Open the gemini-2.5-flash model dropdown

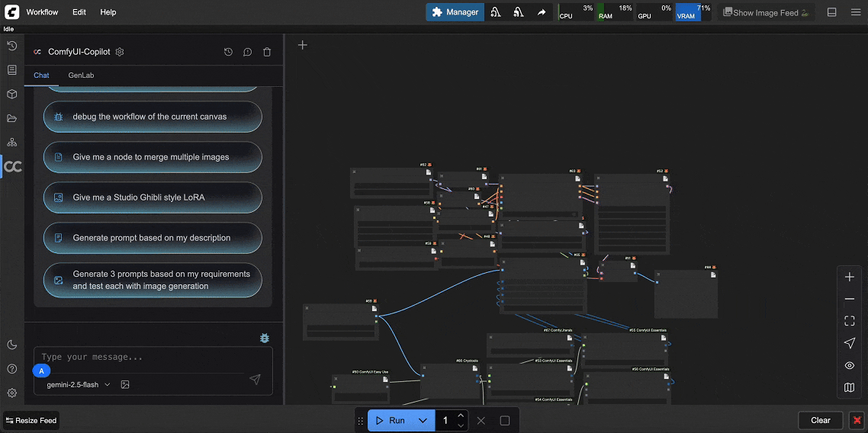(x=79, y=384)
